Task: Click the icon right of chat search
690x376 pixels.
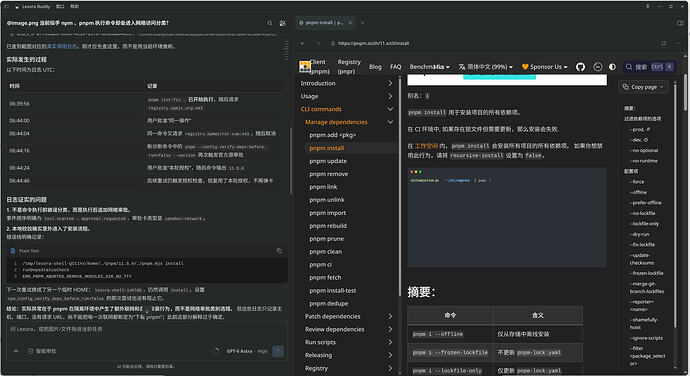Action: (283, 23)
